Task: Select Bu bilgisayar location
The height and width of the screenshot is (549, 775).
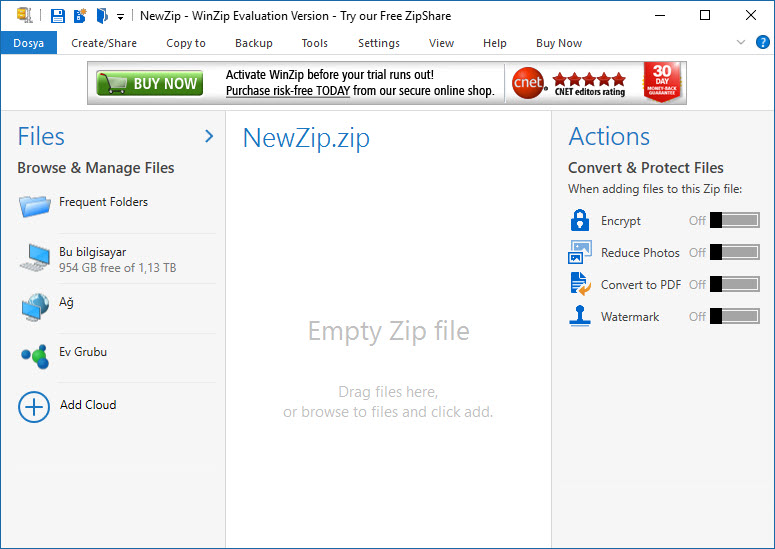Action: click(117, 259)
